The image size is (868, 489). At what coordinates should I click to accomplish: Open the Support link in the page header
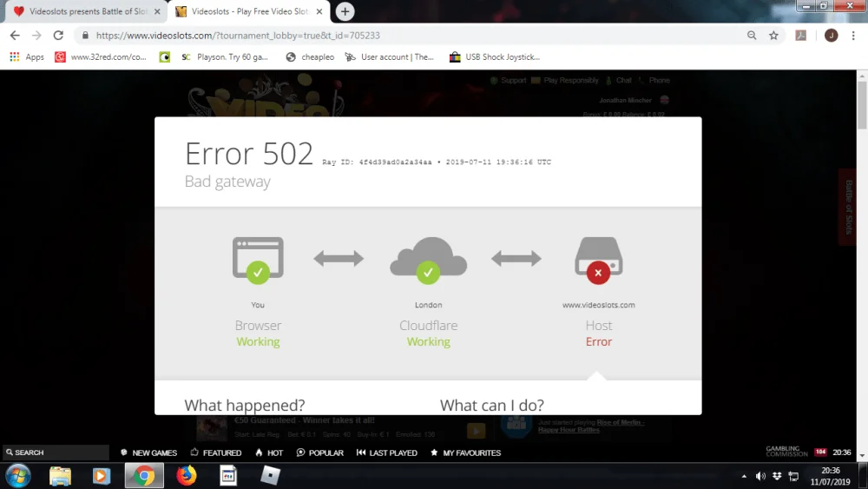(508, 80)
